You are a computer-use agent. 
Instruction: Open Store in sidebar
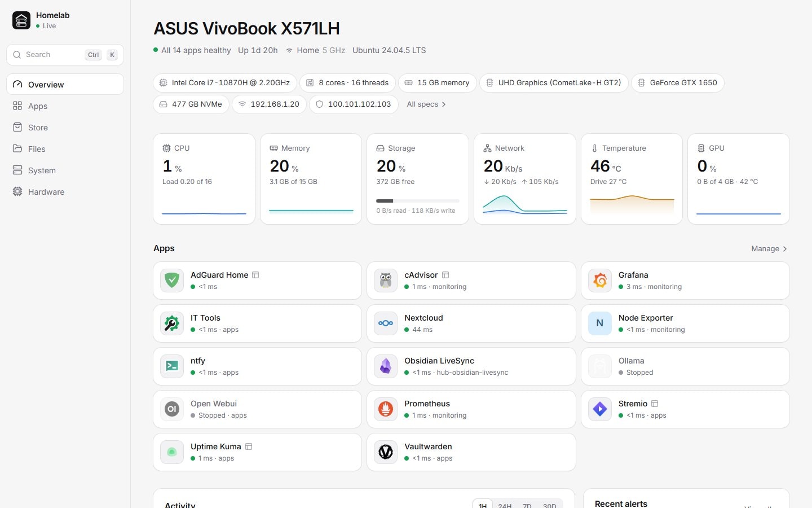(65, 128)
